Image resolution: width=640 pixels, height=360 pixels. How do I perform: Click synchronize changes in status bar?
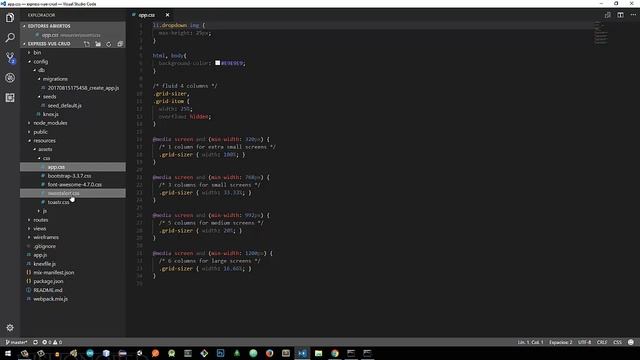tap(36, 342)
